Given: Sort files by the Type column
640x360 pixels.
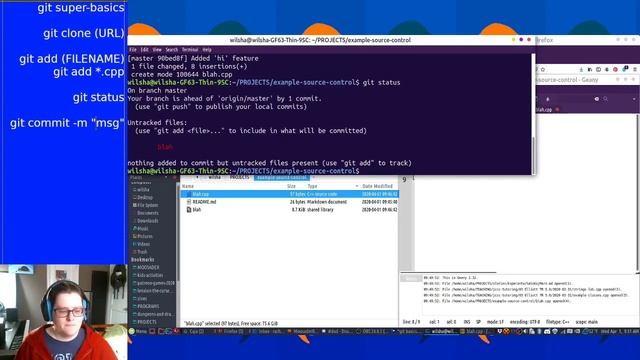Looking at the screenshot, I should 312,186.
